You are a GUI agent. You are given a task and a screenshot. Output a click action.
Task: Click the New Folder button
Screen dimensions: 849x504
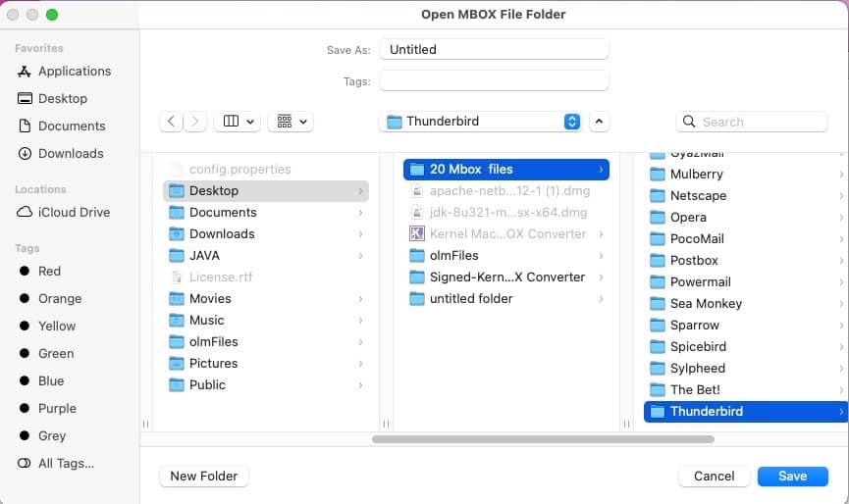pyautogui.click(x=204, y=477)
